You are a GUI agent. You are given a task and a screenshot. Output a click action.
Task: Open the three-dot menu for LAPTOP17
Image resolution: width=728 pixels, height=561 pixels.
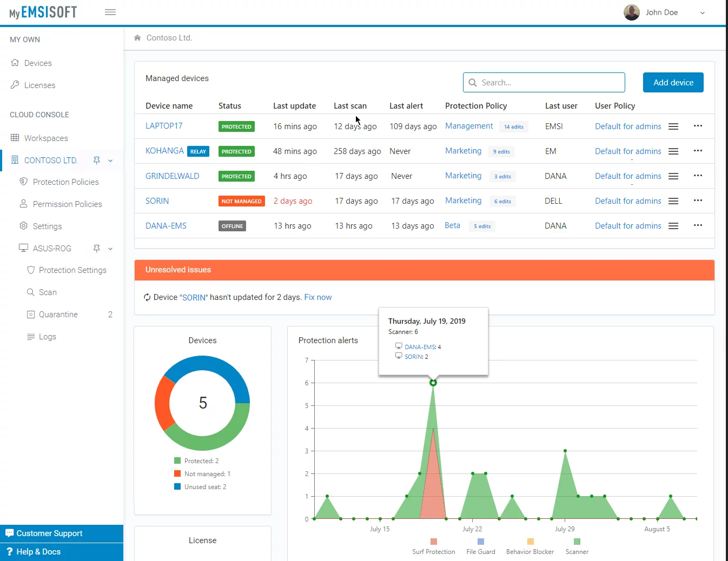698,126
